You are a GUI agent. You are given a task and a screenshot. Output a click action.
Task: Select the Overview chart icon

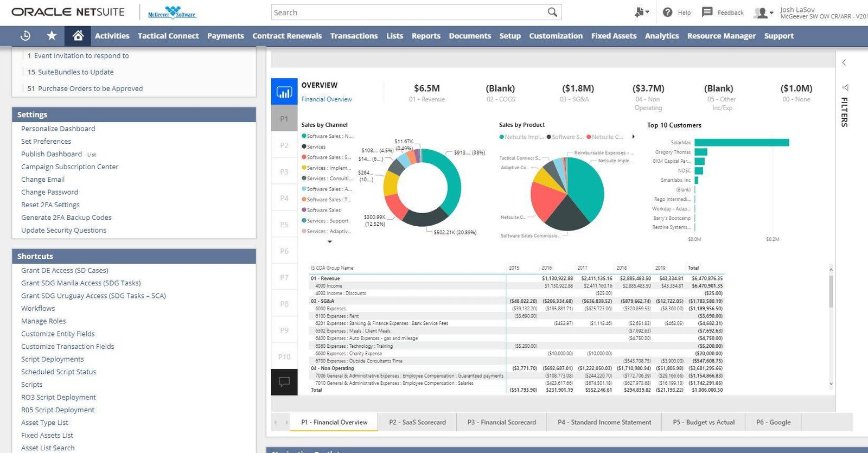click(284, 92)
